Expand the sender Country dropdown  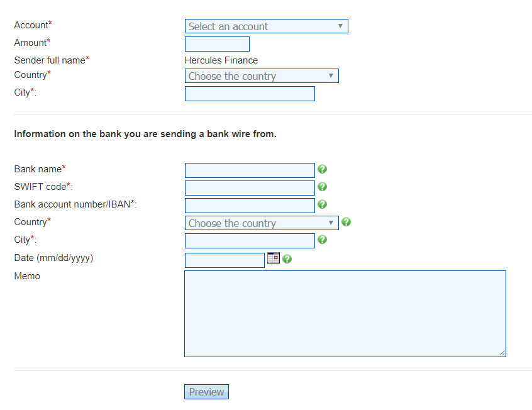coord(262,76)
